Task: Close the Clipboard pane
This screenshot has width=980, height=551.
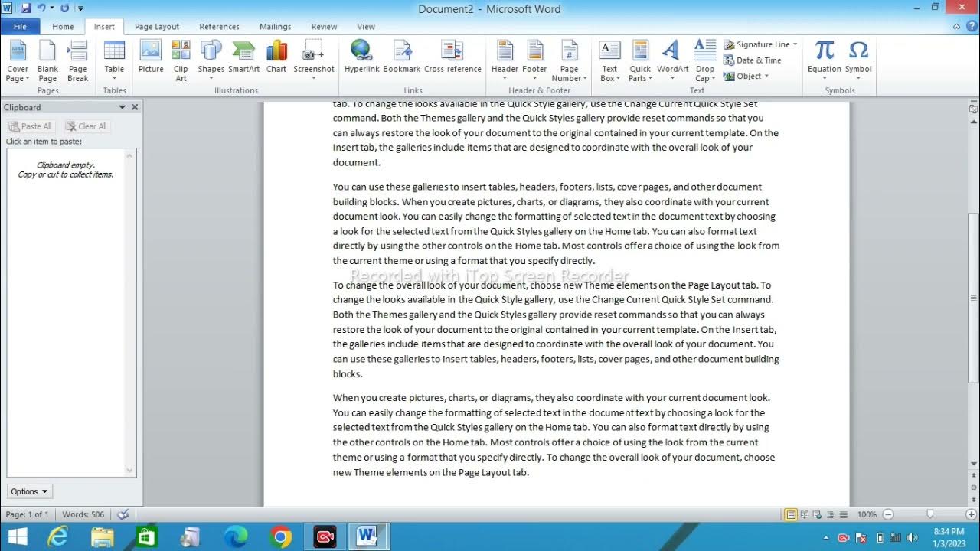Action: coord(135,107)
